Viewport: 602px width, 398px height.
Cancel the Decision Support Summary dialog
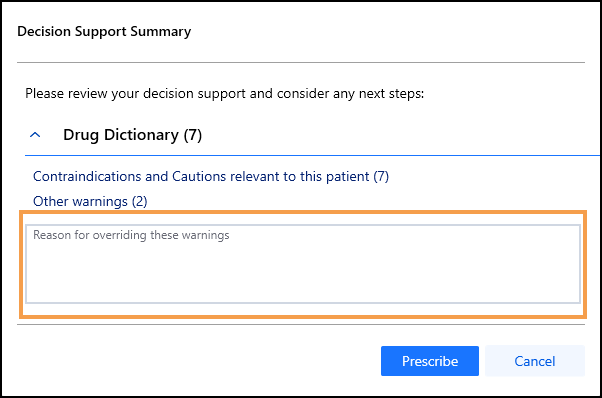(x=535, y=361)
